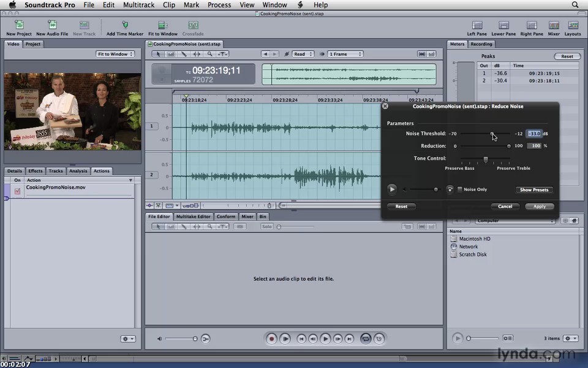Click the Reduction percent input field
This screenshot has height=368, width=588.
coord(534,146)
